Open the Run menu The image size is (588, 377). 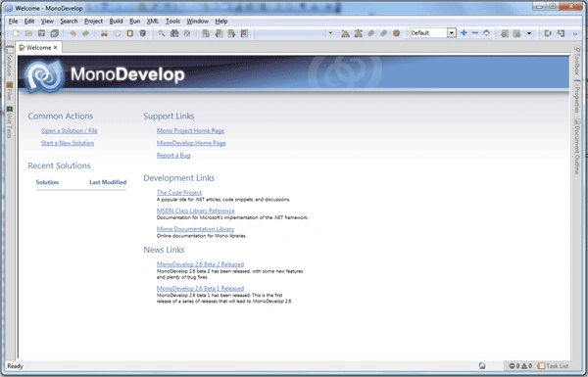coord(135,22)
